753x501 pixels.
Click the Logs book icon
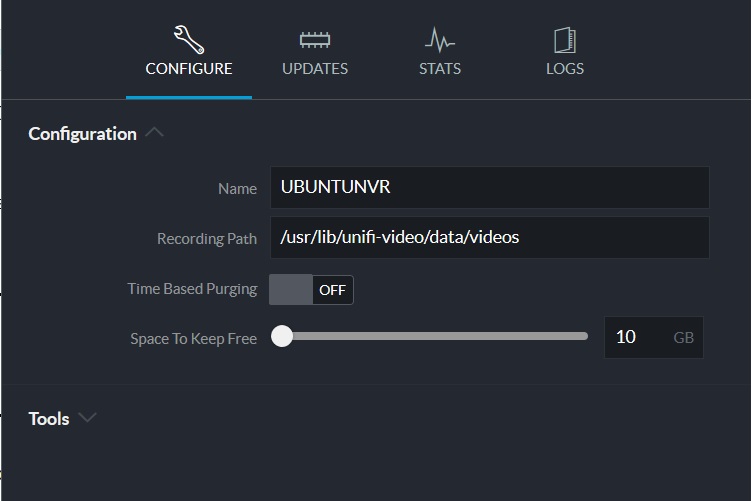pyautogui.click(x=565, y=40)
